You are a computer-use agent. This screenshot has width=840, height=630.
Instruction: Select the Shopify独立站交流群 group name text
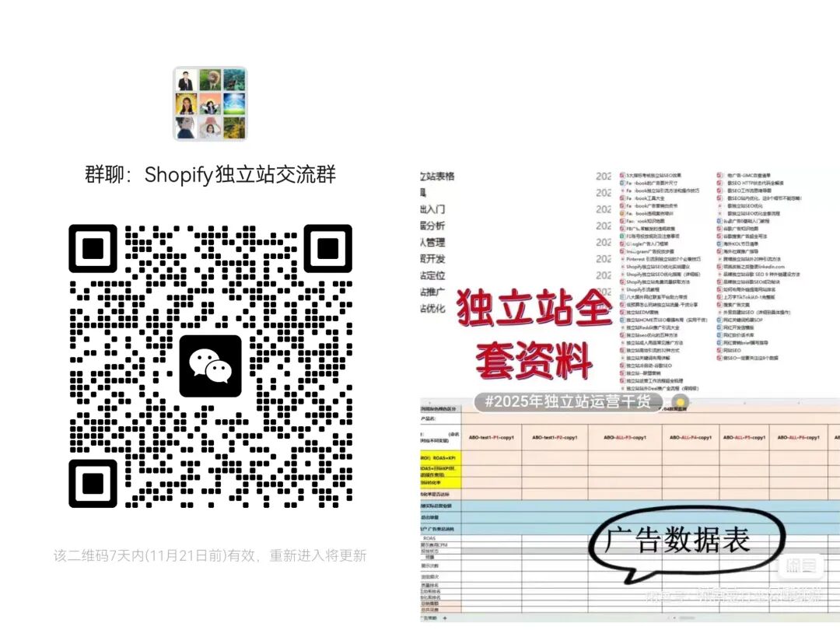click(210, 174)
